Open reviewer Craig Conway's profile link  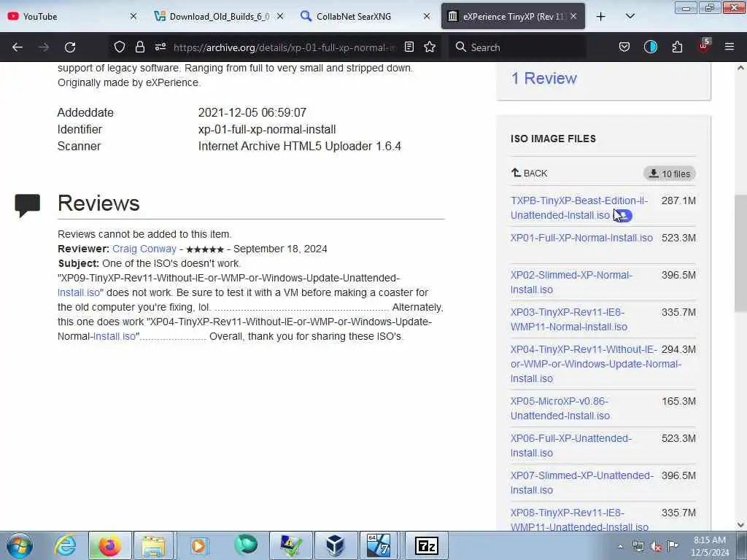coord(144,249)
